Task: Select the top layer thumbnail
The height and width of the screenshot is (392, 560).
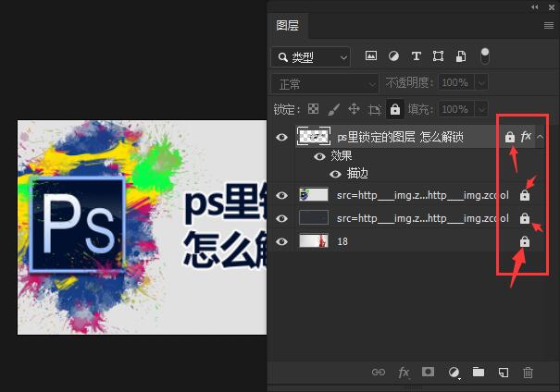Action: point(314,136)
